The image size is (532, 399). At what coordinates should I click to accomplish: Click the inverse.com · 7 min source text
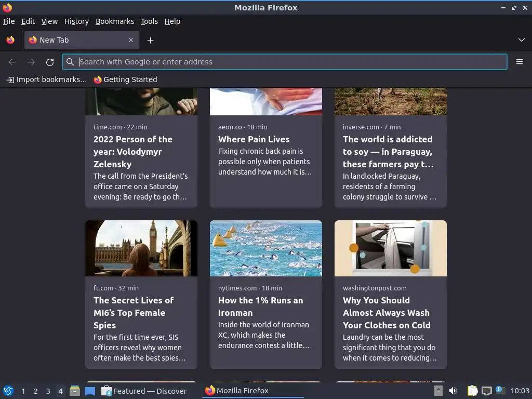(372, 127)
